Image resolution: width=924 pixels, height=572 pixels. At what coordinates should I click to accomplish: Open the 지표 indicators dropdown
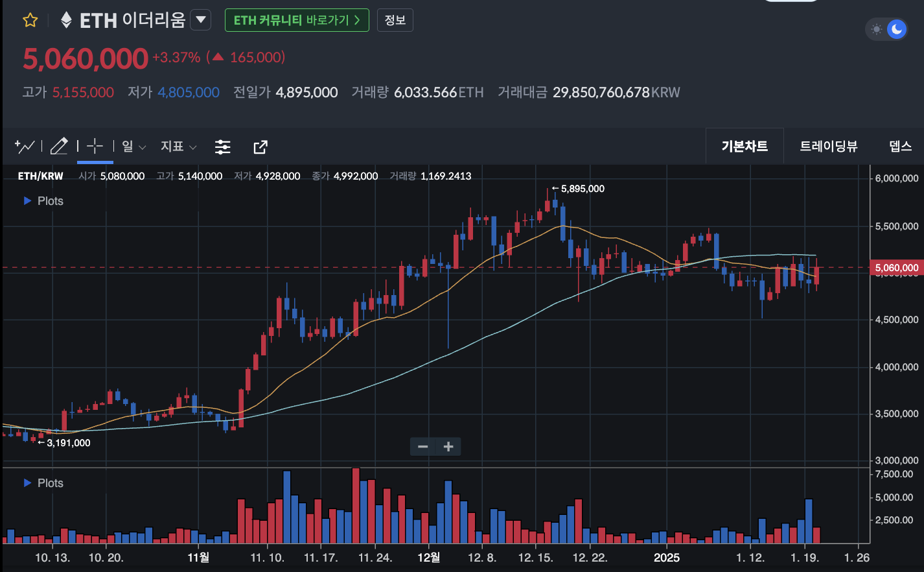click(x=179, y=147)
